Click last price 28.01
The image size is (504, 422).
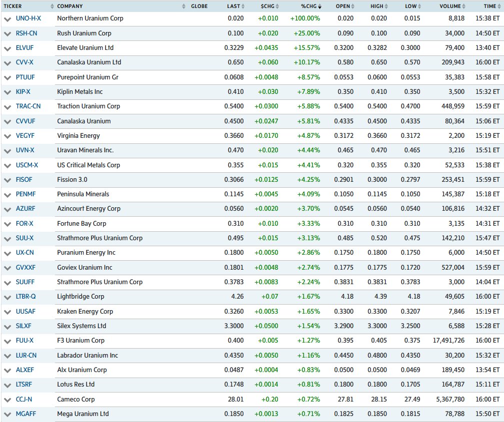235,400
